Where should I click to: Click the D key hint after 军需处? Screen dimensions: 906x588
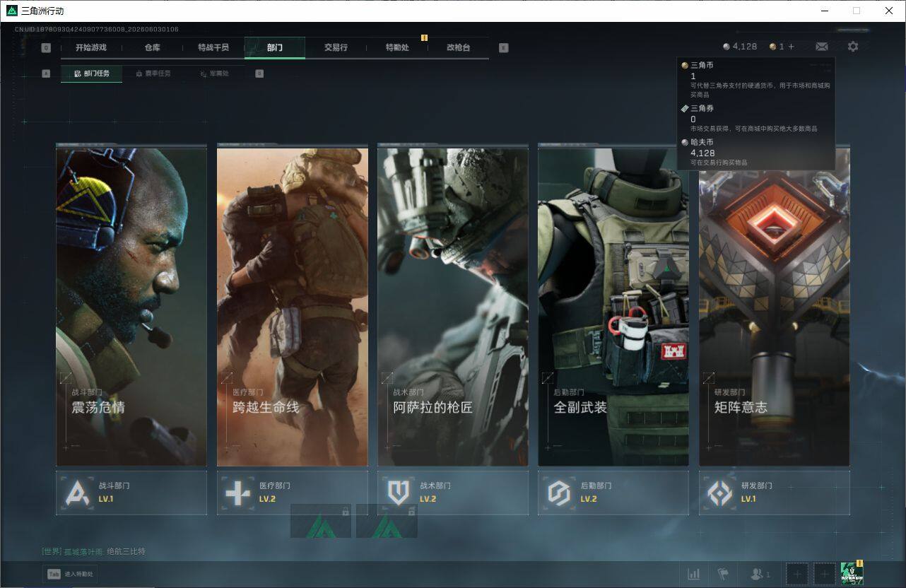259,73
